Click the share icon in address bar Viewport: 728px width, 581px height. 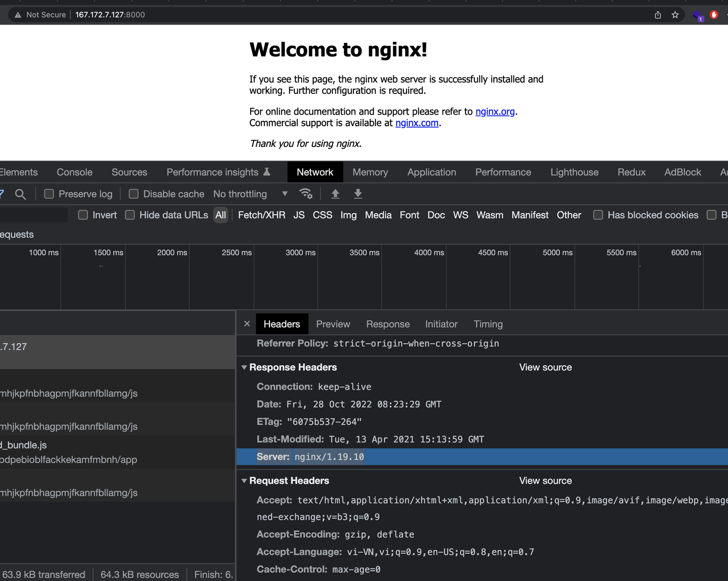[658, 15]
